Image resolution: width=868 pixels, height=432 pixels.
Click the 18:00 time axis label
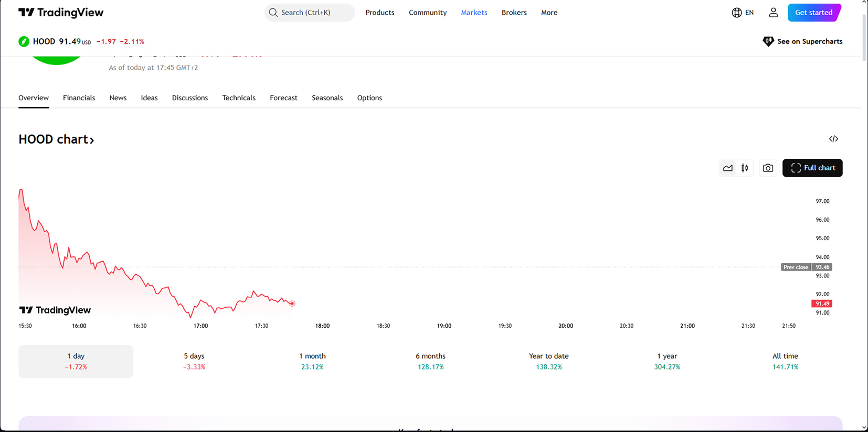pyautogui.click(x=322, y=326)
